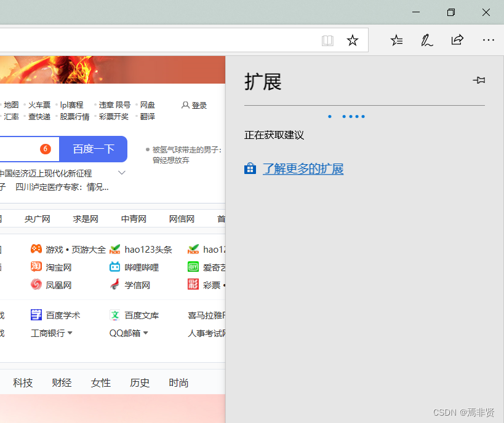
Task: Open the favorites hub icon
Action: coord(397,40)
